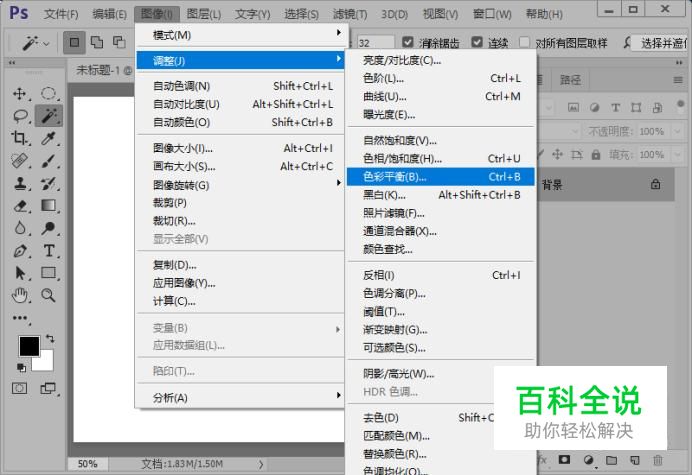This screenshot has width=692, height=475.
Task: Select the Blur droplet tool
Action: point(20,228)
